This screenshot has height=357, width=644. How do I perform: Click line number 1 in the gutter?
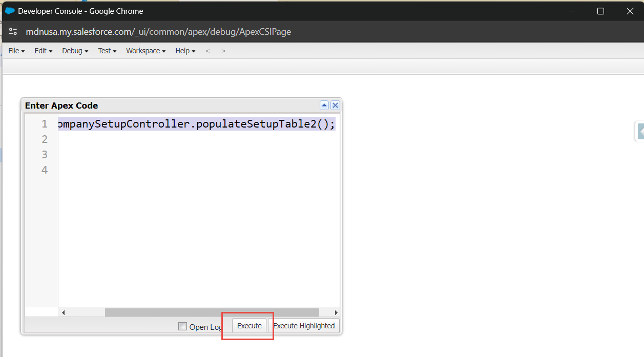pos(45,124)
